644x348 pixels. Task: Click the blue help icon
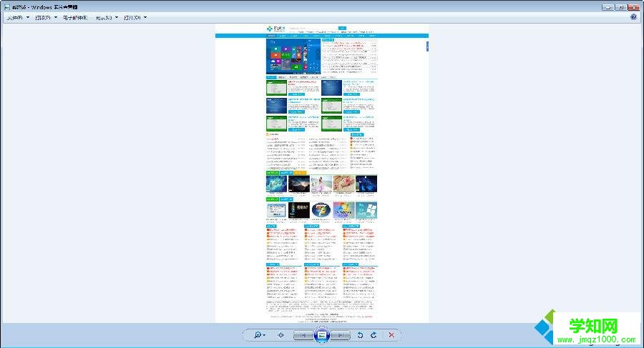click(x=633, y=17)
